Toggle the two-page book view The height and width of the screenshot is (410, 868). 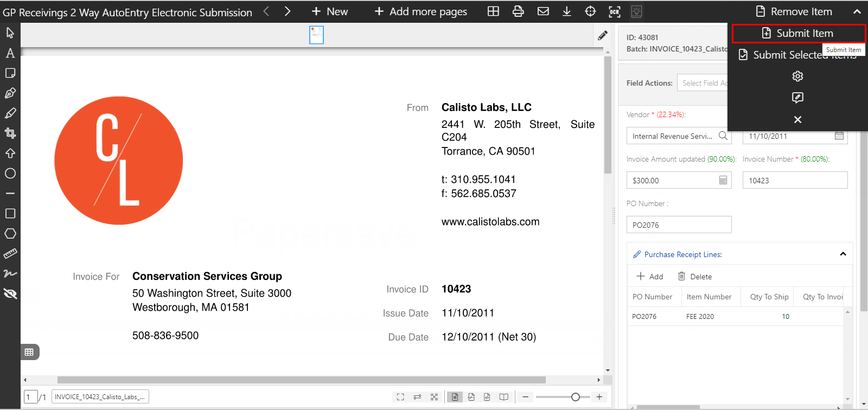[x=503, y=397]
